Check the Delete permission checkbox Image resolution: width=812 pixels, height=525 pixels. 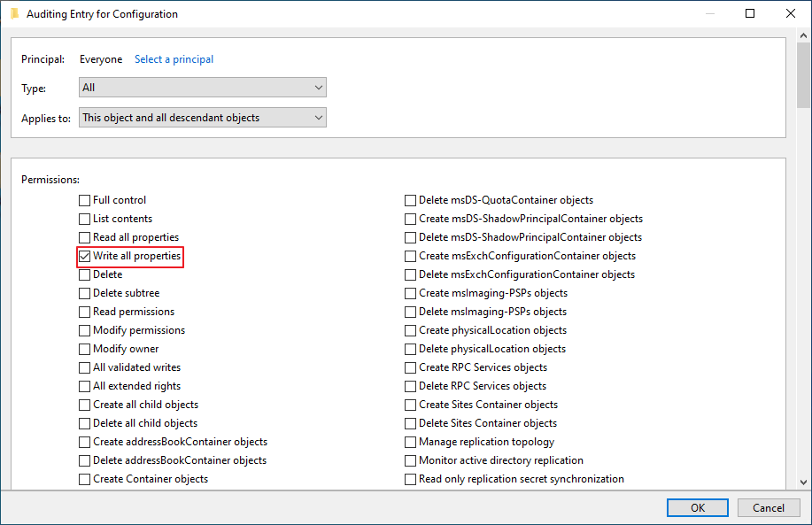pyautogui.click(x=84, y=275)
